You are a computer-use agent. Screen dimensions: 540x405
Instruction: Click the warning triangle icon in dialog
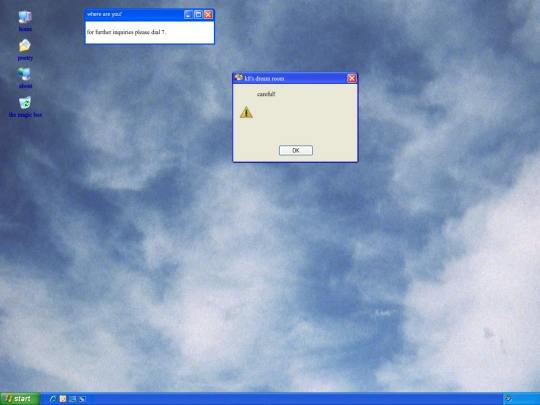point(246,112)
